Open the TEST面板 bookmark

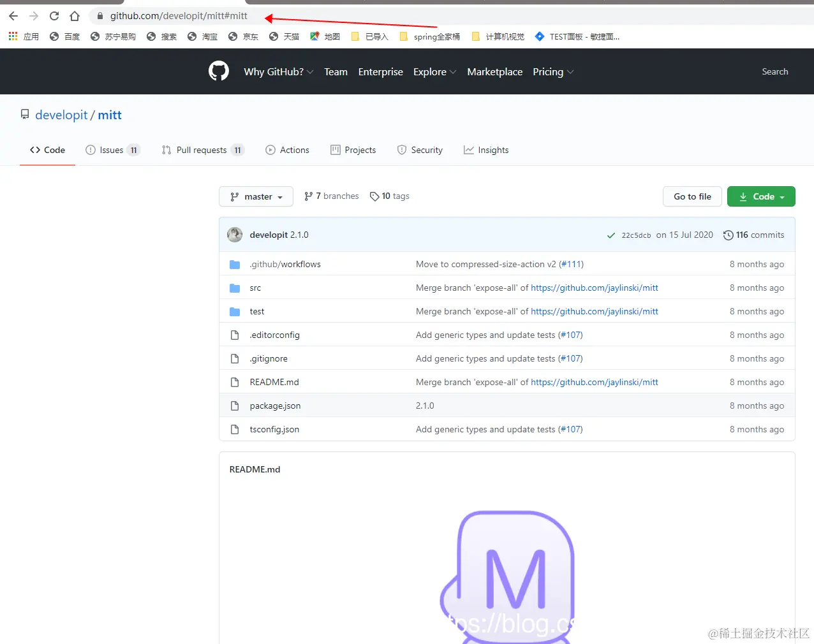coord(577,36)
